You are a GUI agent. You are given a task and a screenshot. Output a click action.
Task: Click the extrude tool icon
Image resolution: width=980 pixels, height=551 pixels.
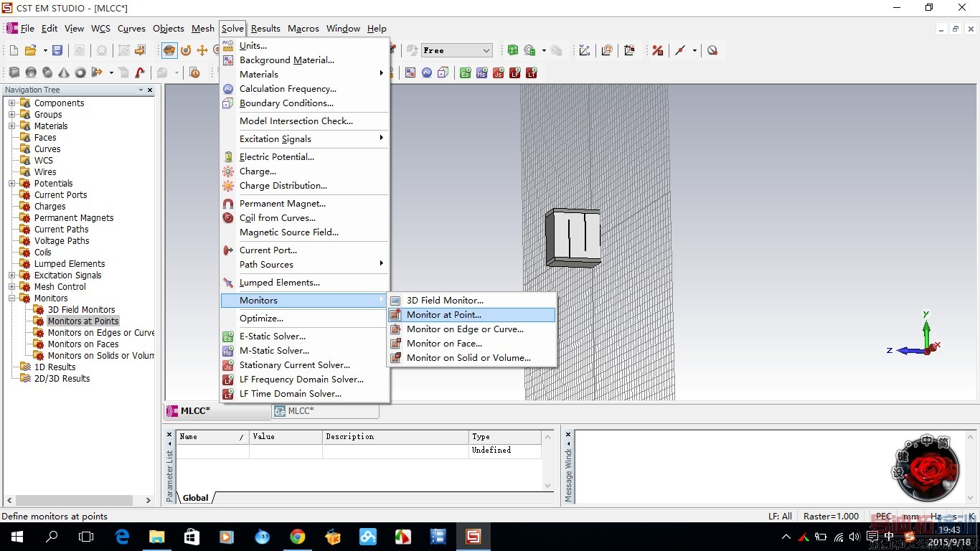tap(97, 72)
